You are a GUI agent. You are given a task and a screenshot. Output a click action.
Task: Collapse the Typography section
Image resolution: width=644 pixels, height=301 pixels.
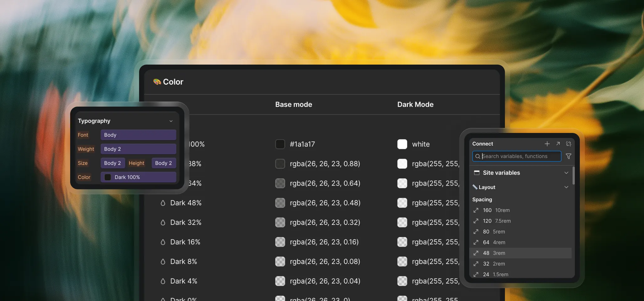(171, 121)
